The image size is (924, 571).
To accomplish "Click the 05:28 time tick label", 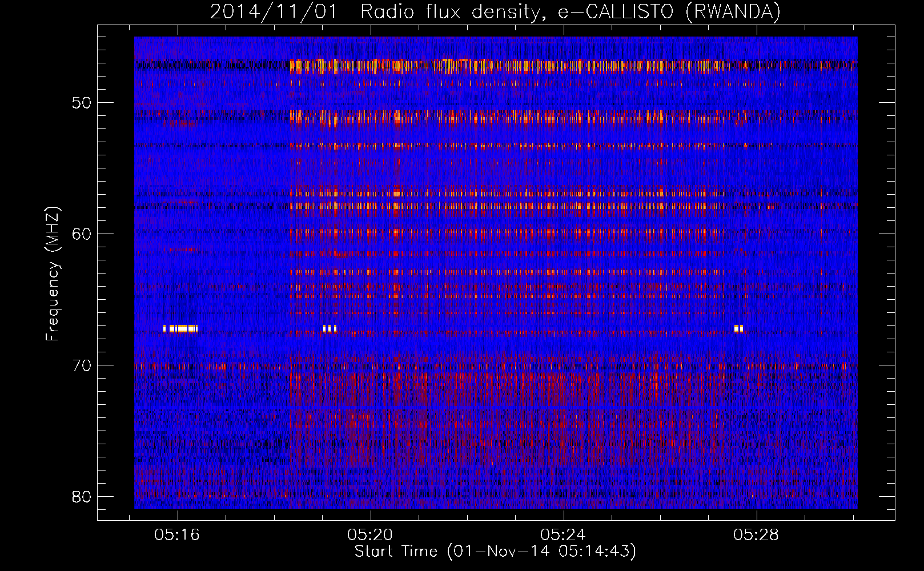I will click(x=756, y=535).
